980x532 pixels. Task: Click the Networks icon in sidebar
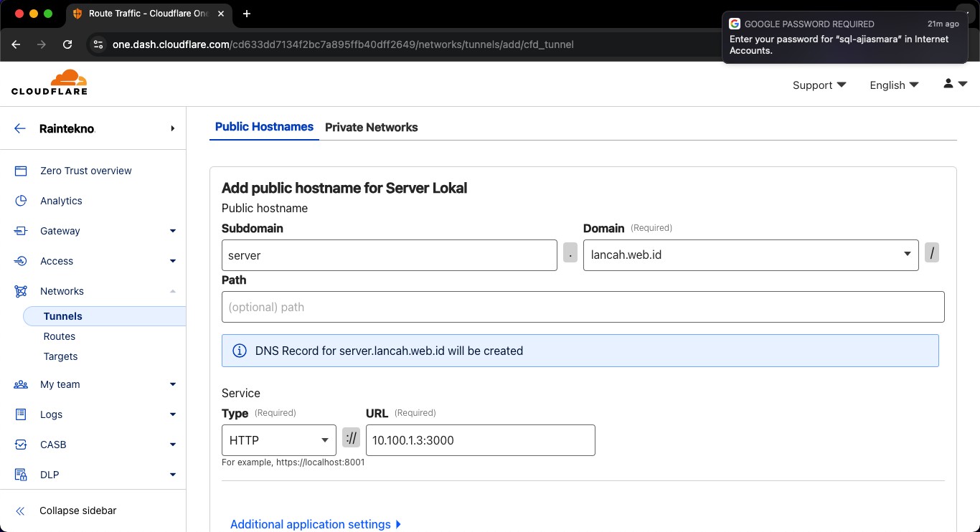[21, 291]
